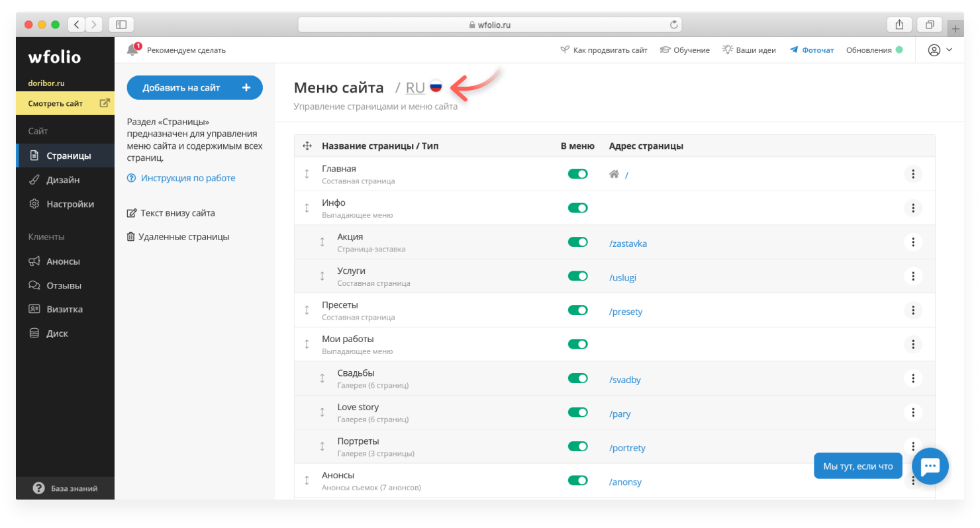
Task: Click the Добавить на сайт button
Action: (x=195, y=87)
